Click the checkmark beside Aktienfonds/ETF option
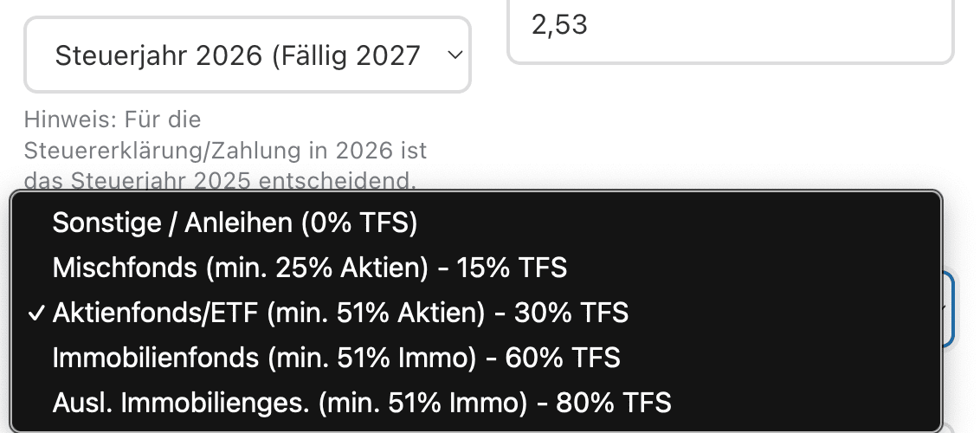 pos(36,313)
